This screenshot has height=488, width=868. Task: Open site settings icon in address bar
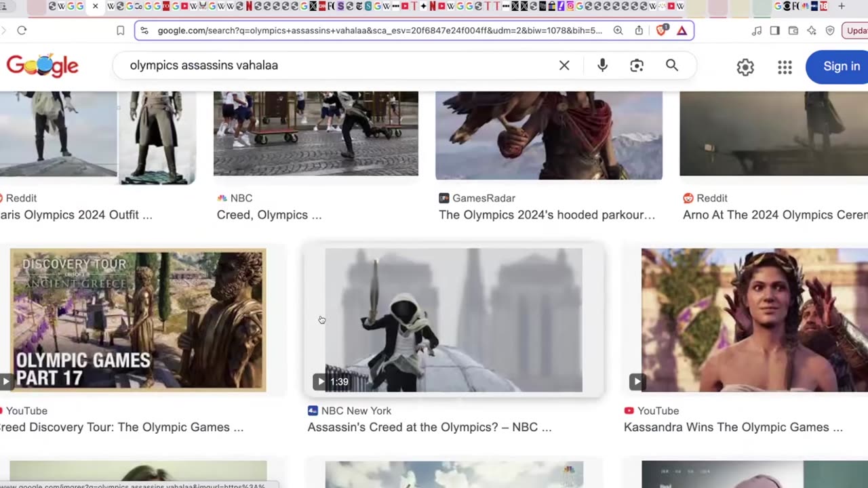point(144,30)
